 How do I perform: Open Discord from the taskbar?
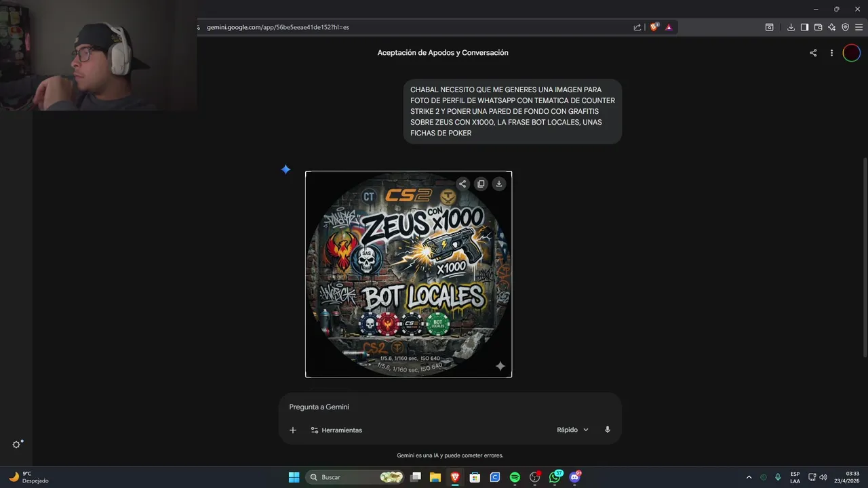[575, 477]
